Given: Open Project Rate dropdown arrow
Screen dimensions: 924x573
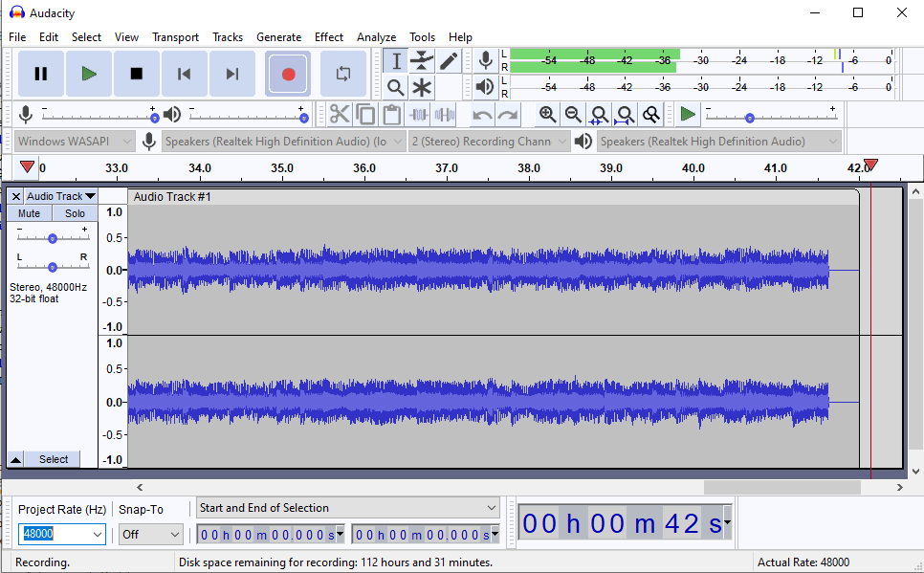Looking at the screenshot, I should click(x=98, y=534).
